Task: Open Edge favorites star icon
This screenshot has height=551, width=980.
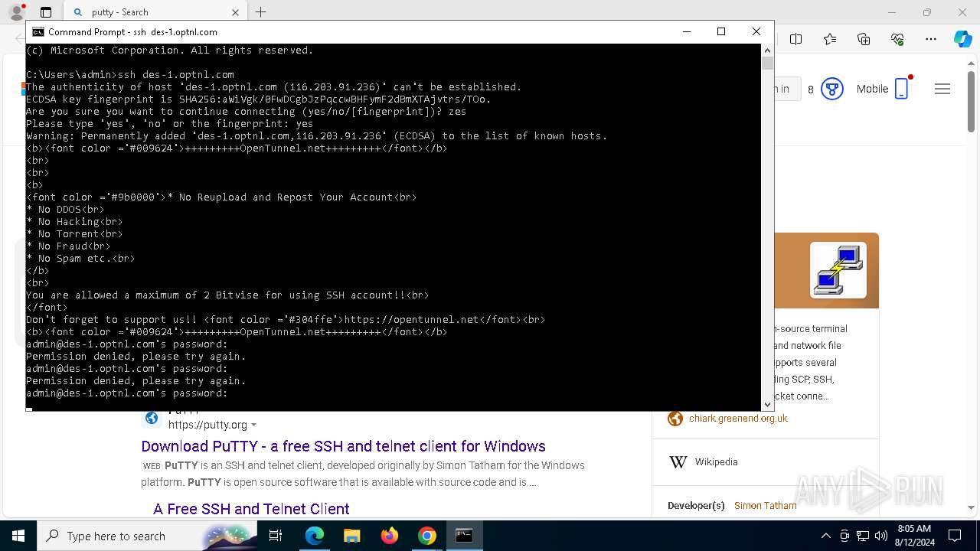Action: (830, 39)
